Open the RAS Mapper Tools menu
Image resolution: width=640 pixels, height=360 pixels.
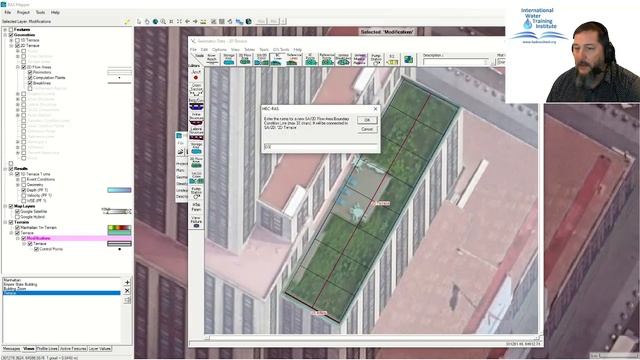40,13
